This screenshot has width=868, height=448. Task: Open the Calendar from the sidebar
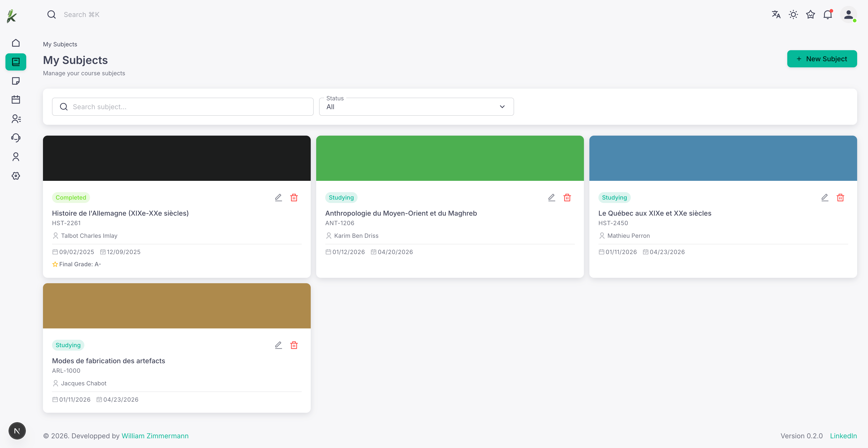pyautogui.click(x=16, y=99)
